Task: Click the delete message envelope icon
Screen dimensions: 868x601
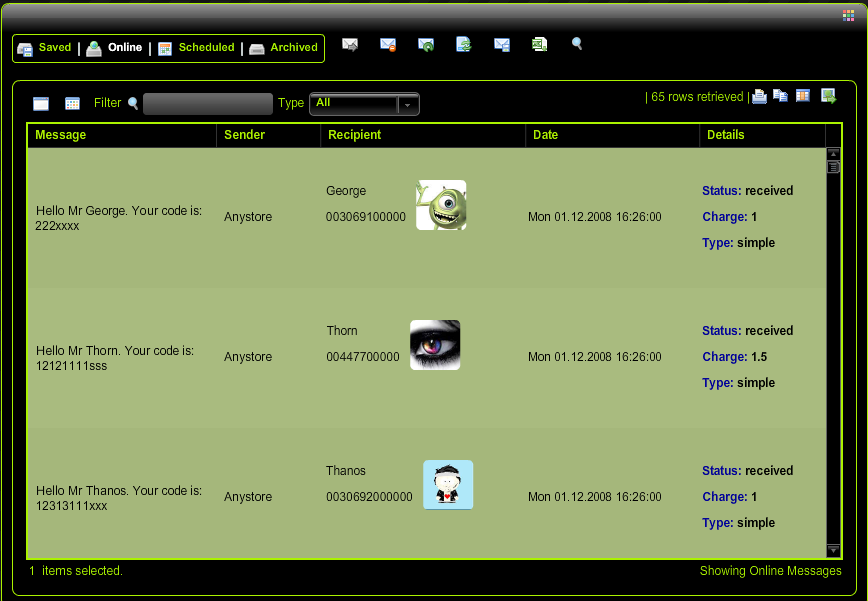Action: [388, 44]
